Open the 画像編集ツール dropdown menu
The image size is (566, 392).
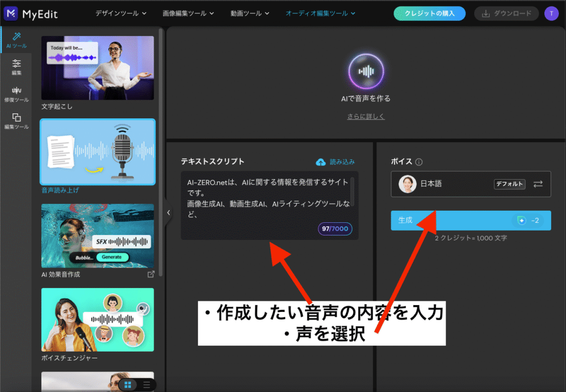pos(188,13)
